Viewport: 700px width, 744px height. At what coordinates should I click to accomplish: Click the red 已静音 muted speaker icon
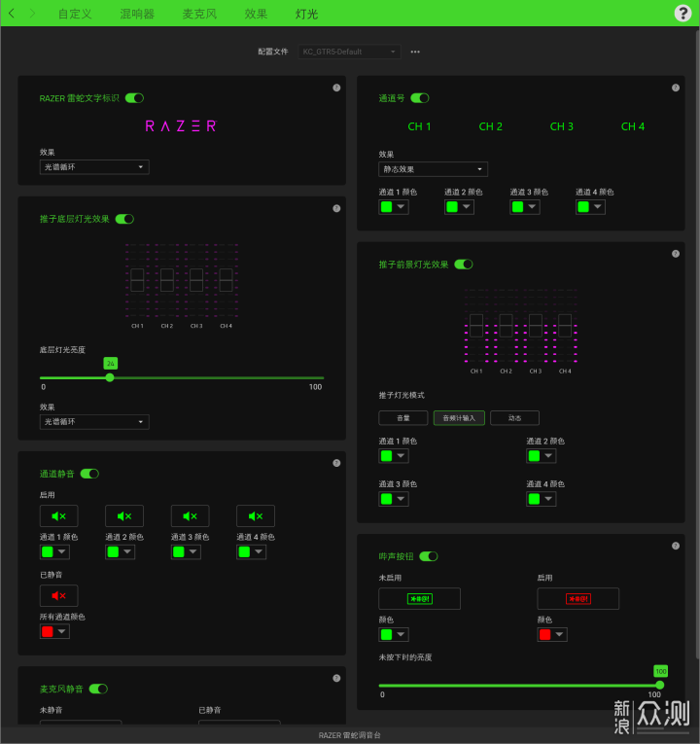(x=58, y=595)
